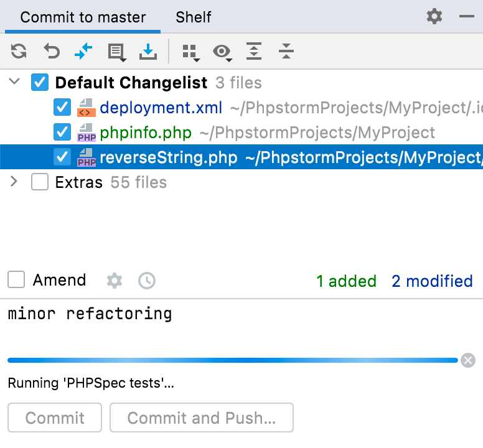
Task: Open the Group By options icon
Action: click(x=191, y=53)
